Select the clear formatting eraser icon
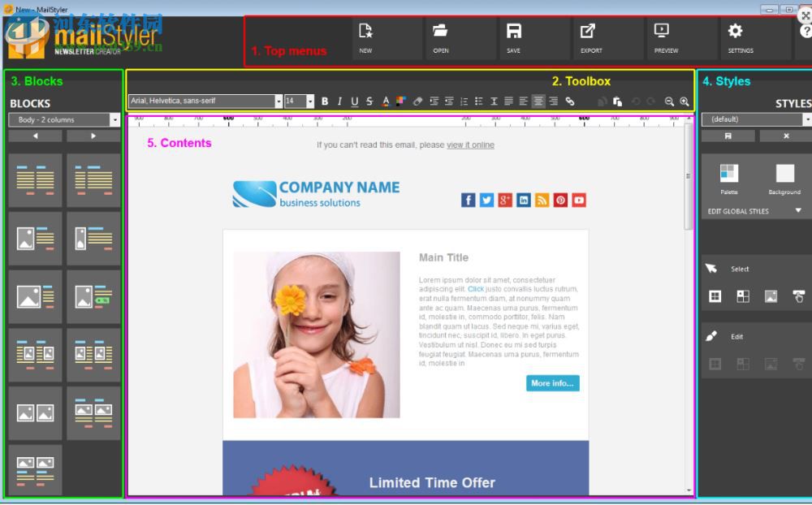The height and width of the screenshot is (505, 812). (x=417, y=101)
